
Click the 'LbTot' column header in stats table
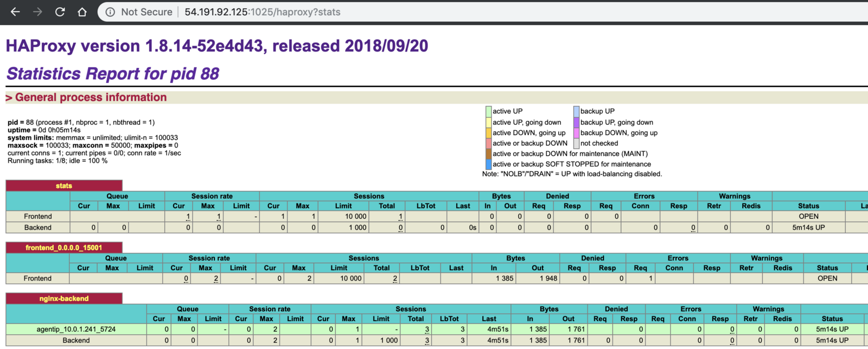(x=426, y=206)
